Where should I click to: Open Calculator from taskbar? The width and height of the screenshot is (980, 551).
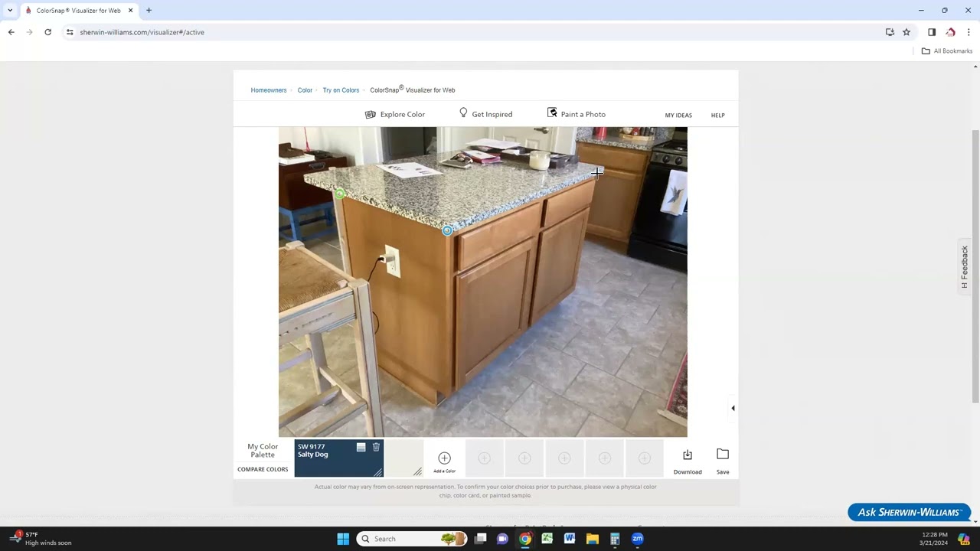pos(615,539)
